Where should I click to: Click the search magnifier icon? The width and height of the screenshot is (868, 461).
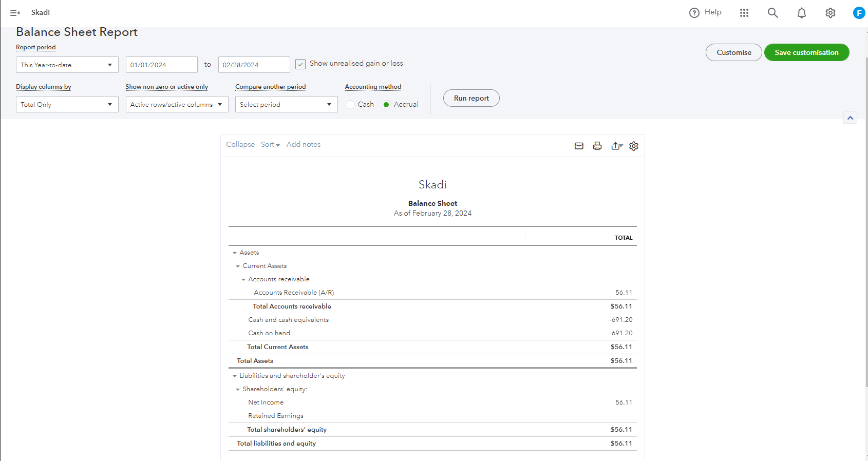(772, 13)
